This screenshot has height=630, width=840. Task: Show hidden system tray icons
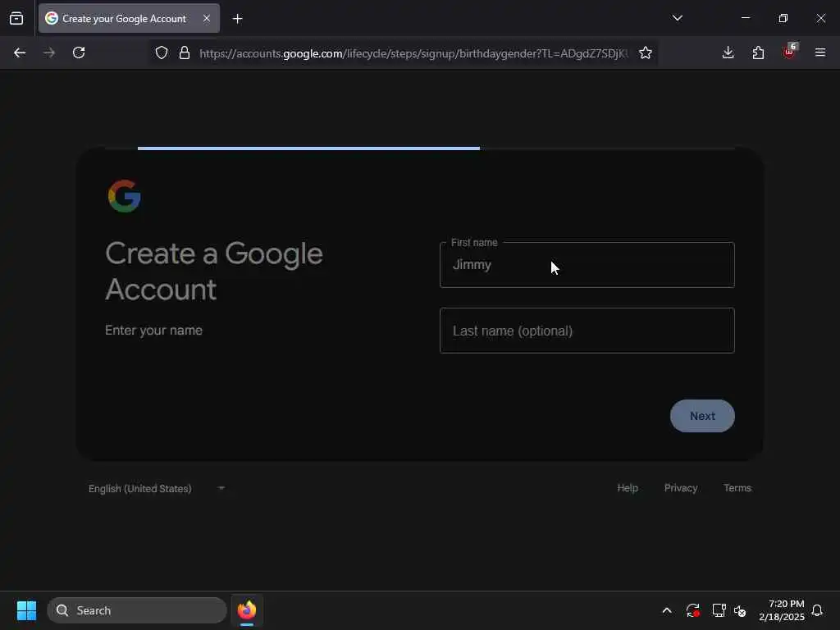coord(666,610)
